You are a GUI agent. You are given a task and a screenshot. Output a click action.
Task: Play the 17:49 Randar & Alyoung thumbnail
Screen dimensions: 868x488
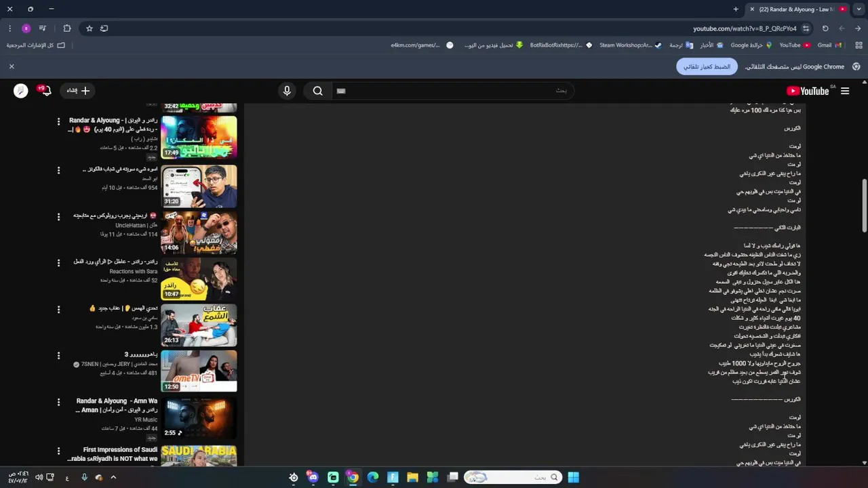(x=199, y=138)
